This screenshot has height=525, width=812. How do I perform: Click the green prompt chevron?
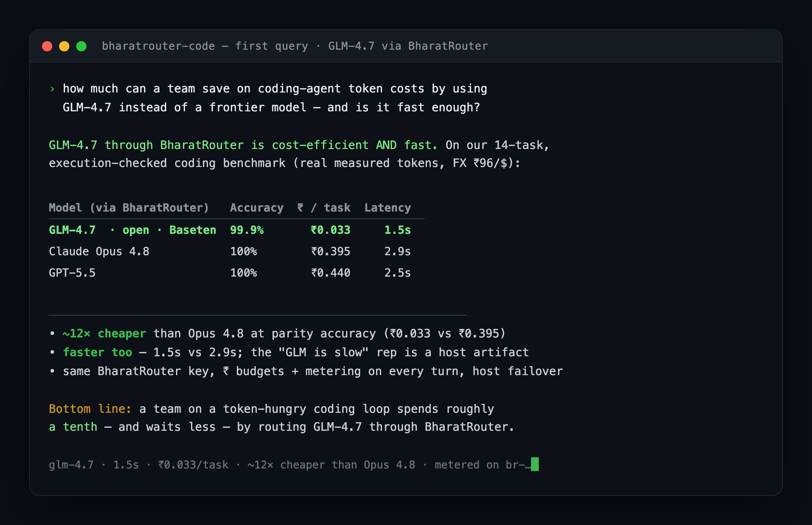(52, 89)
